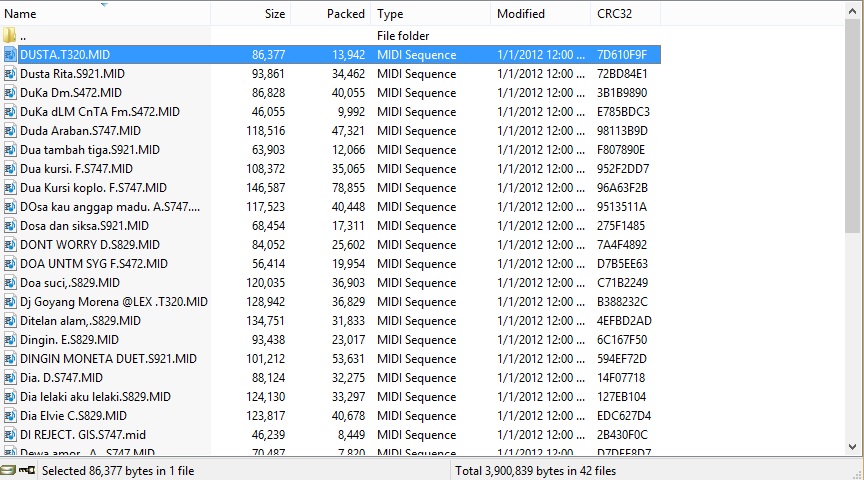Select file name Dusta Rita.S921.MID
Viewport: 864px width, 480px height.
pyautogui.click(x=72, y=73)
